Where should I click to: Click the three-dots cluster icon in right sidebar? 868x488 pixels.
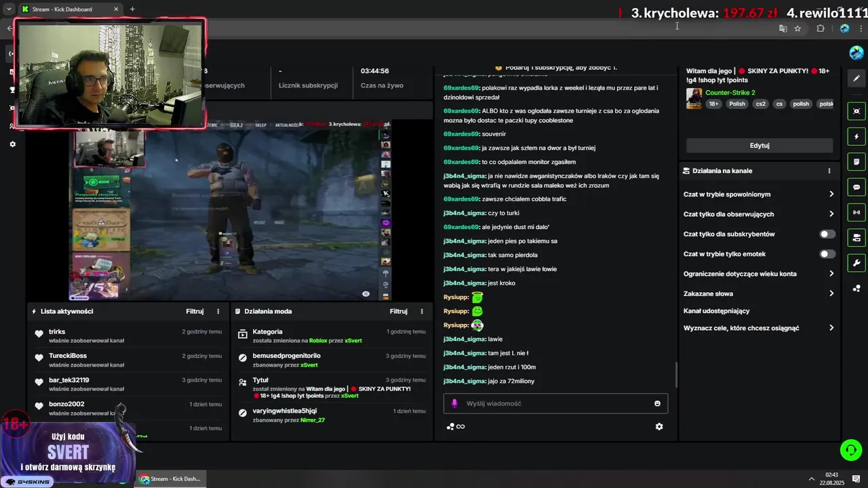856,288
